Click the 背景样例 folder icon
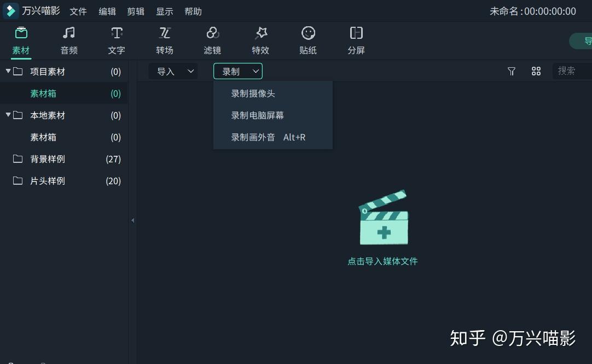The height and width of the screenshot is (364, 592). coord(18,158)
